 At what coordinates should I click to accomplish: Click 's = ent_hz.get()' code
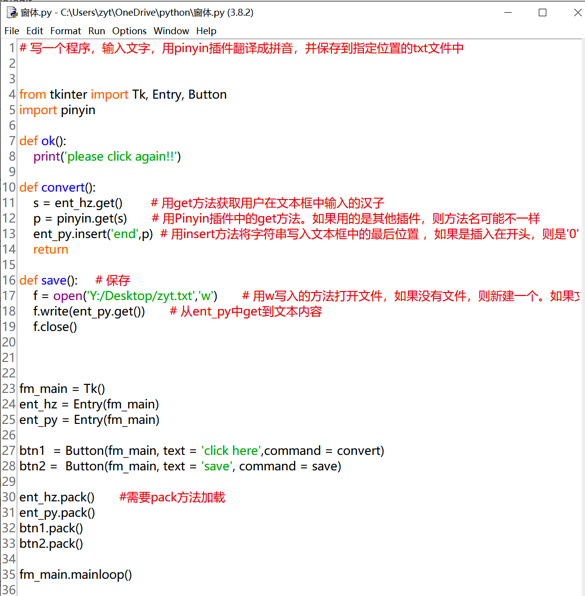[78, 203]
